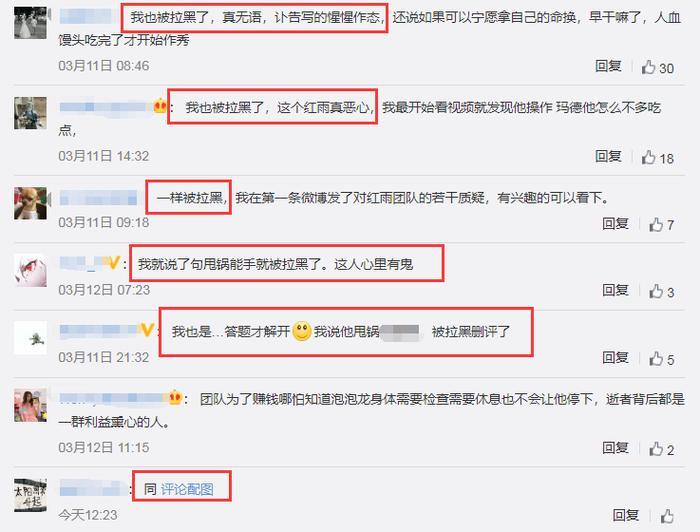Like the comment with 30 likes
Screen dimensions: 700x532
tap(648, 67)
